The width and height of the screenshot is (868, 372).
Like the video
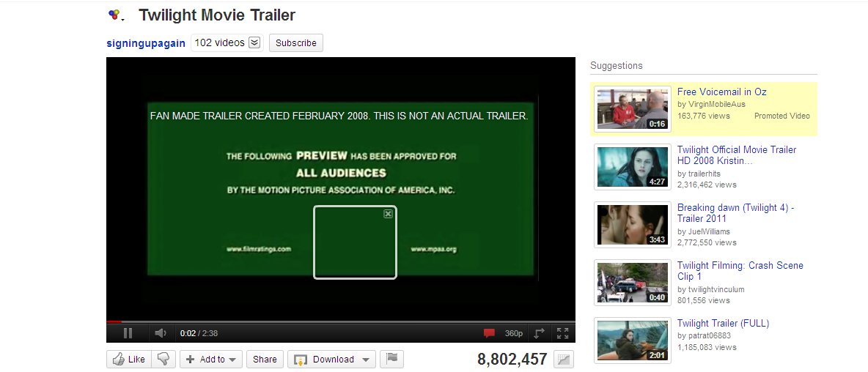(128, 360)
